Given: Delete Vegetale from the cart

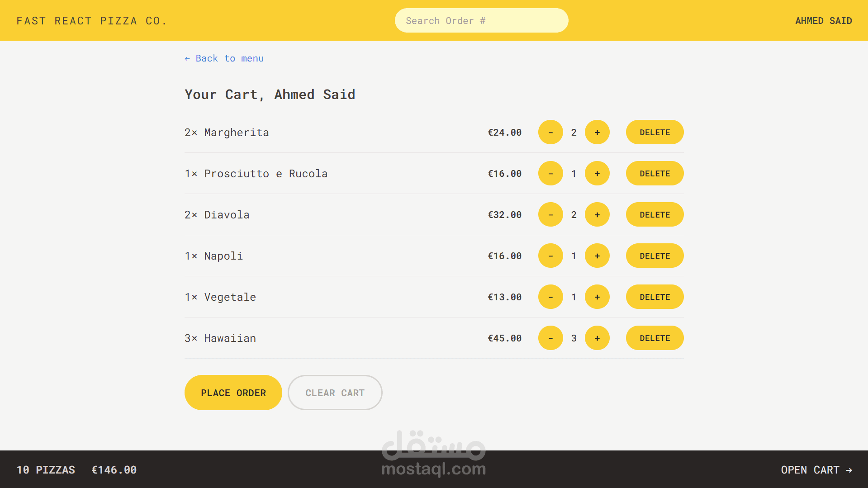Looking at the screenshot, I should [655, 297].
